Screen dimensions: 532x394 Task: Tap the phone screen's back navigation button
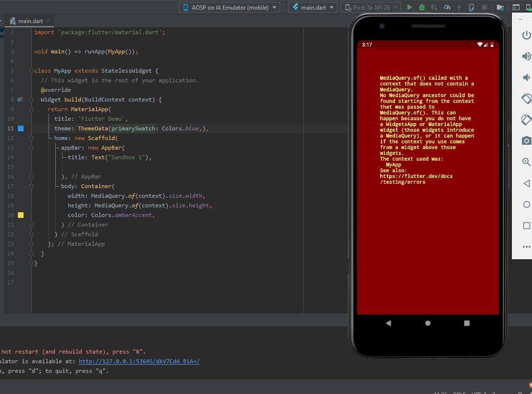pyautogui.click(x=388, y=323)
